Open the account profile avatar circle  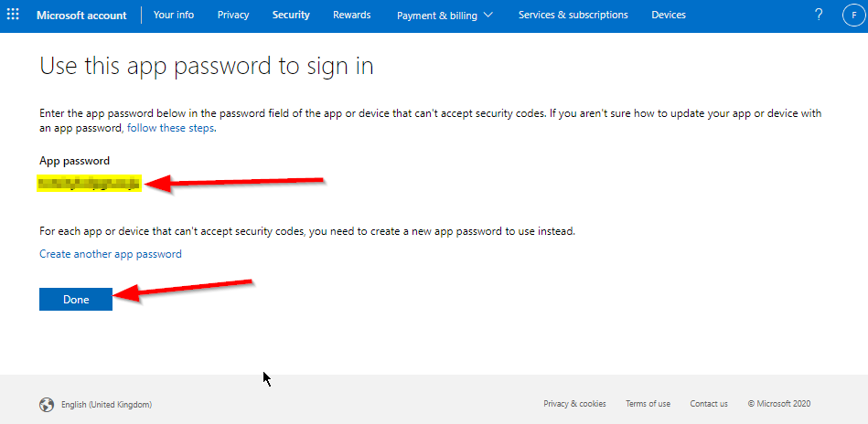coord(853,15)
